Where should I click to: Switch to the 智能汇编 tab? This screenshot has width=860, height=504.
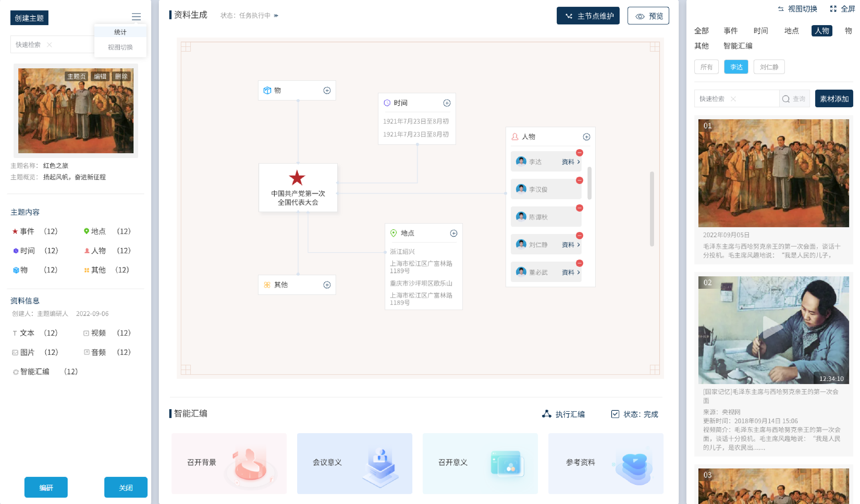pyautogui.click(x=738, y=46)
